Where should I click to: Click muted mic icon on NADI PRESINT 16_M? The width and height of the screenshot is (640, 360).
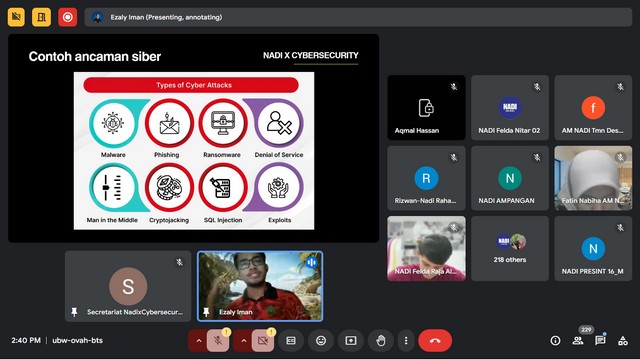tap(620, 228)
